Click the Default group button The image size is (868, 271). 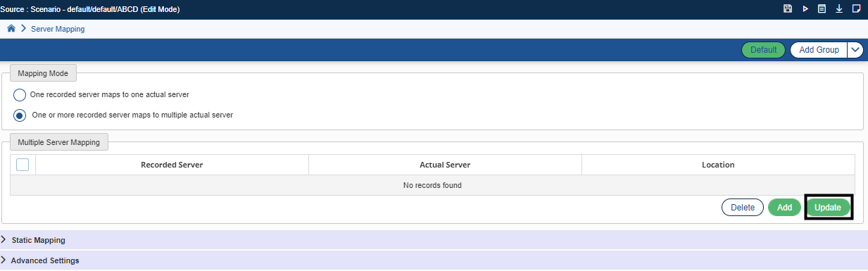pos(763,50)
